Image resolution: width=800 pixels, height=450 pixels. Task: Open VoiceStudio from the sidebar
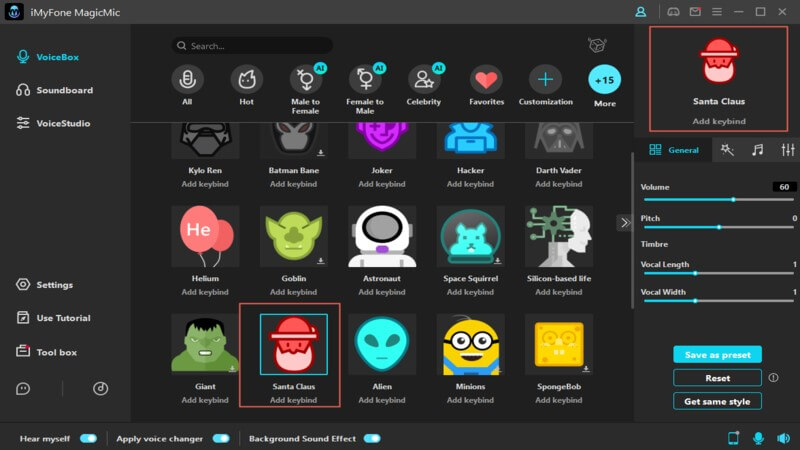pos(53,123)
